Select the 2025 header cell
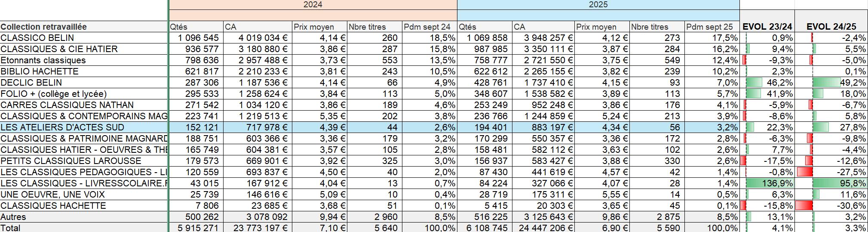The height and width of the screenshot is (232, 868). pyautogui.click(x=598, y=5)
